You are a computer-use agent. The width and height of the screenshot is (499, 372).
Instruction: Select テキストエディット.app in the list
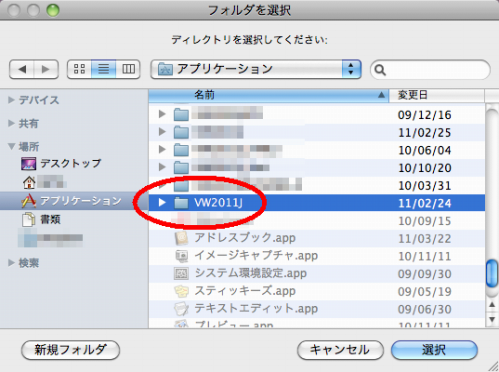click(x=256, y=309)
